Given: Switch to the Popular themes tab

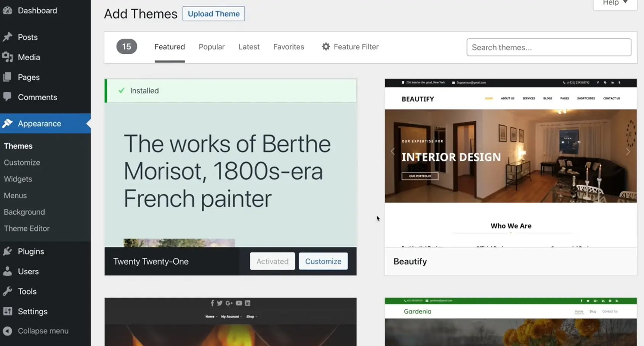Looking at the screenshot, I should coord(211,47).
